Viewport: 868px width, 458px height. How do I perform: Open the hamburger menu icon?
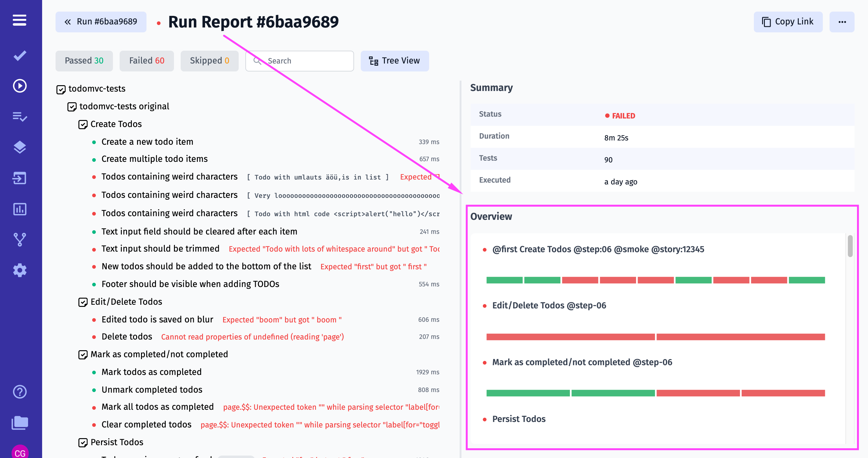20,20
